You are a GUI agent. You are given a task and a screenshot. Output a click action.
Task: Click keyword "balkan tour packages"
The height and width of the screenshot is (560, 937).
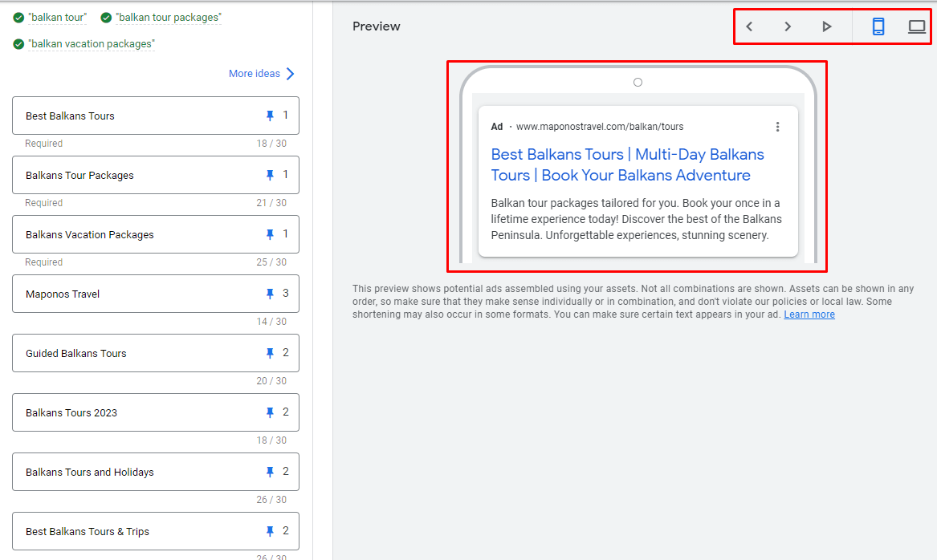(x=169, y=18)
